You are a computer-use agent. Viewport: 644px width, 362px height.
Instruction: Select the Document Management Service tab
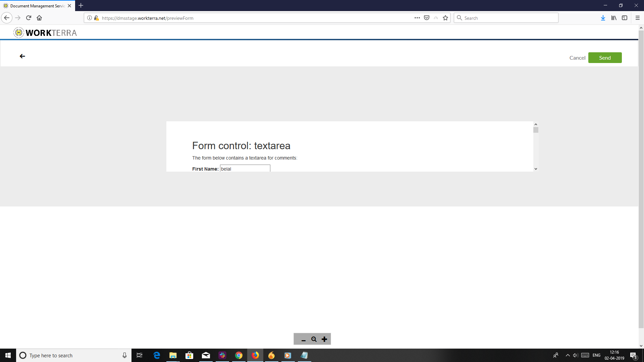(x=38, y=6)
